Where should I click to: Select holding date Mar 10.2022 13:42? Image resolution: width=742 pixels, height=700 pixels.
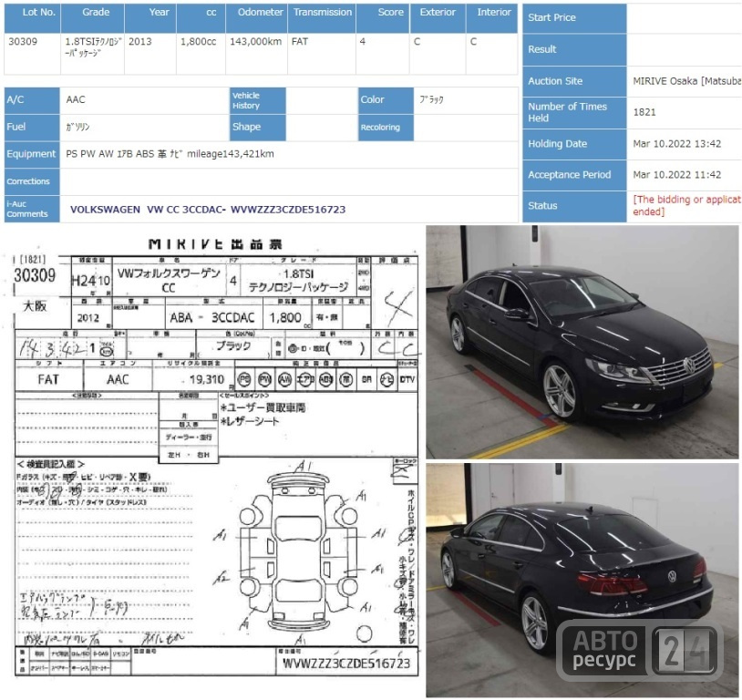[676, 144]
